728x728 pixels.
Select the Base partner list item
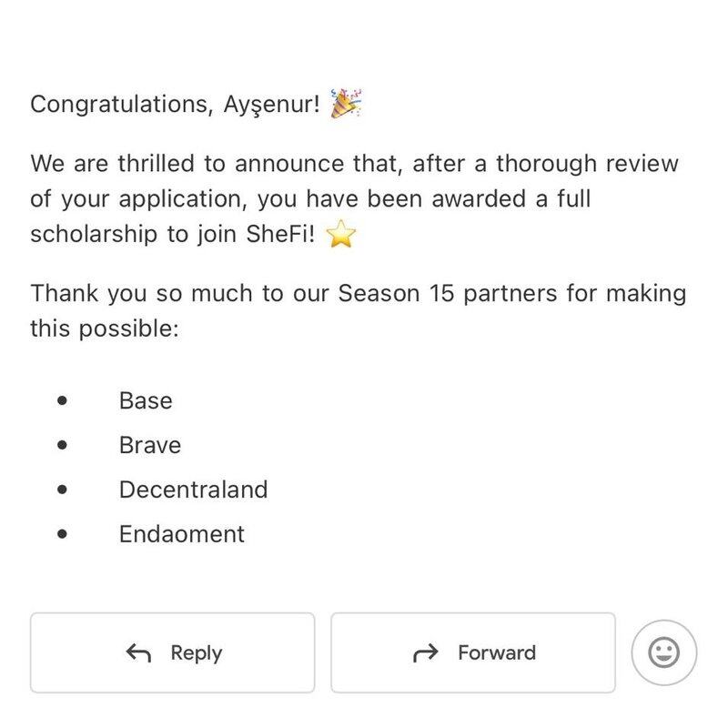tap(146, 400)
